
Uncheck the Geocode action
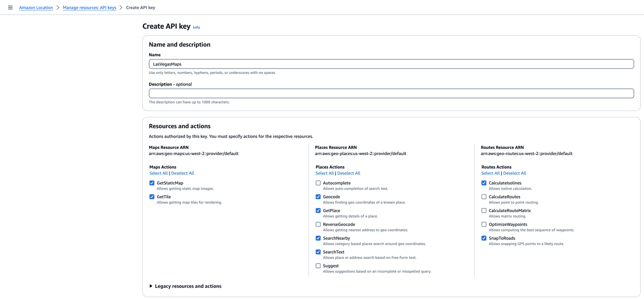318,196
